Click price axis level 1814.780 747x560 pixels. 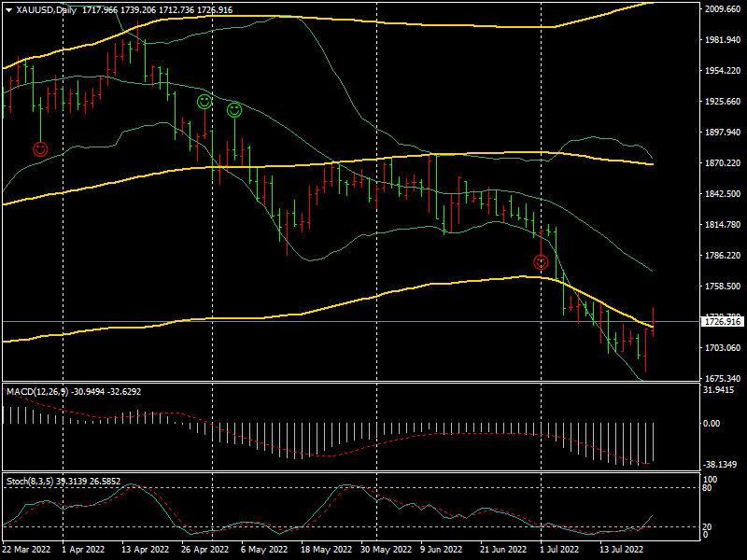pyautogui.click(x=723, y=224)
